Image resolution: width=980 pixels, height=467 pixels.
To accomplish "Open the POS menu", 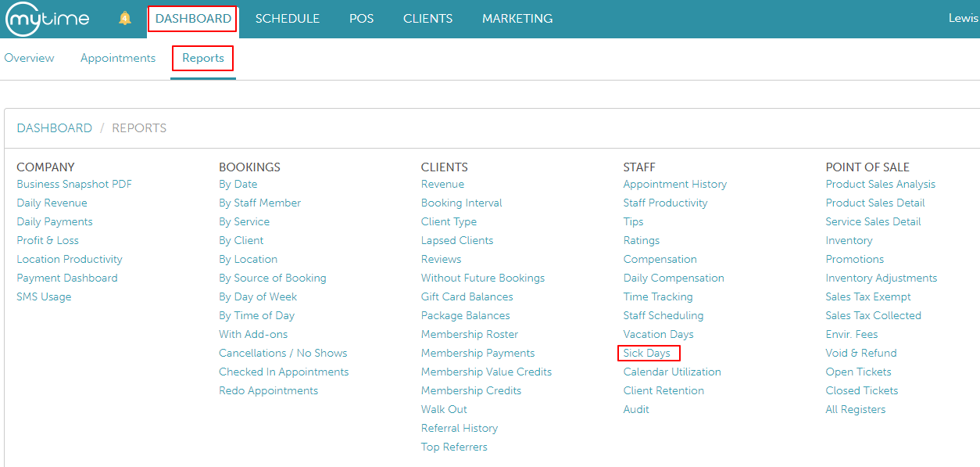I will click(x=361, y=19).
